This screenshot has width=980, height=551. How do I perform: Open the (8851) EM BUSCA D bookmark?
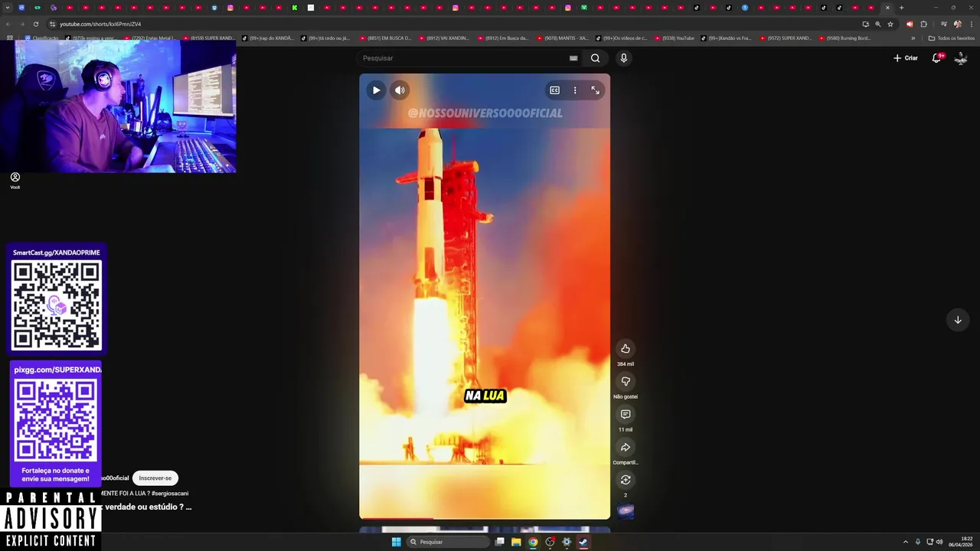(x=385, y=38)
